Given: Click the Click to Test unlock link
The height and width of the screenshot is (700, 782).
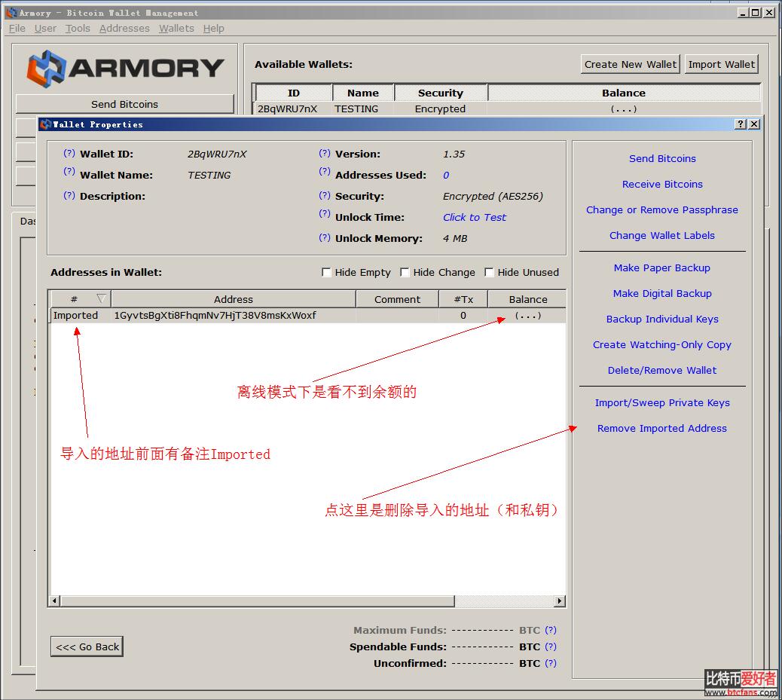Looking at the screenshot, I should click(x=475, y=218).
